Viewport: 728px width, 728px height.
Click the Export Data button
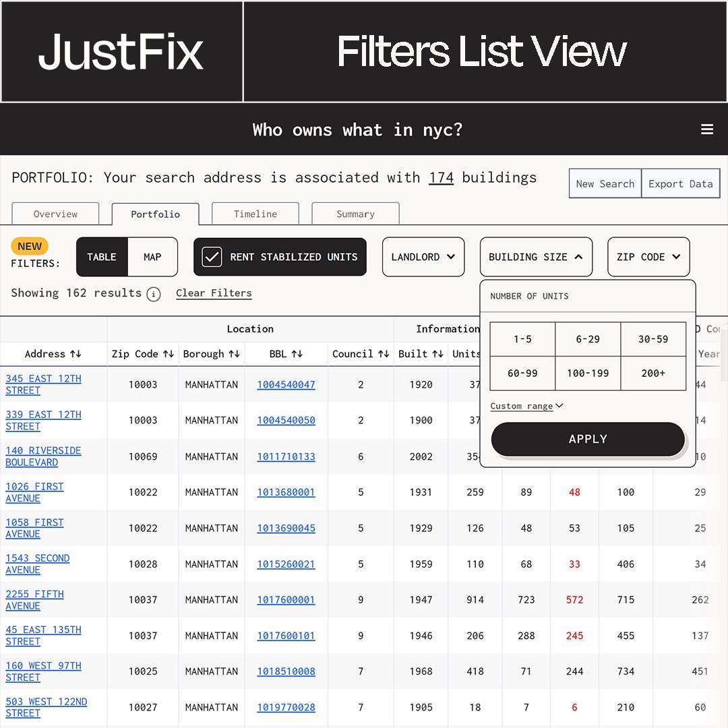681,183
